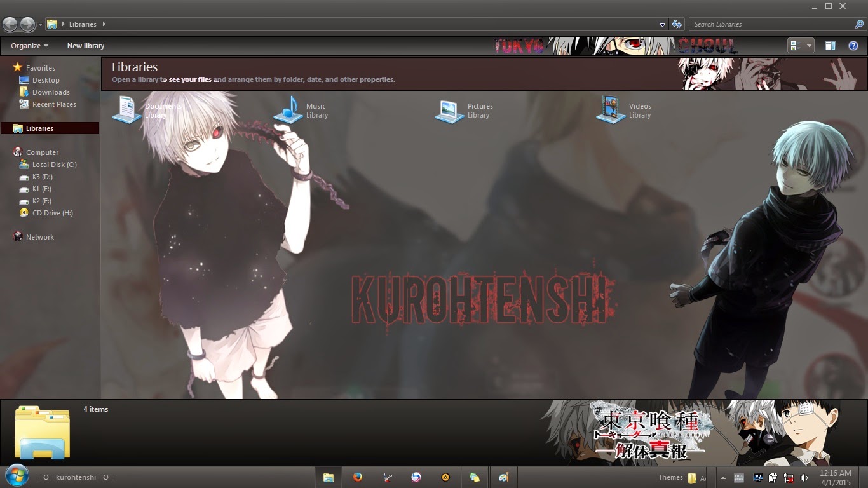
Task: Click the Music Library label text
Action: click(x=317, y=111)
